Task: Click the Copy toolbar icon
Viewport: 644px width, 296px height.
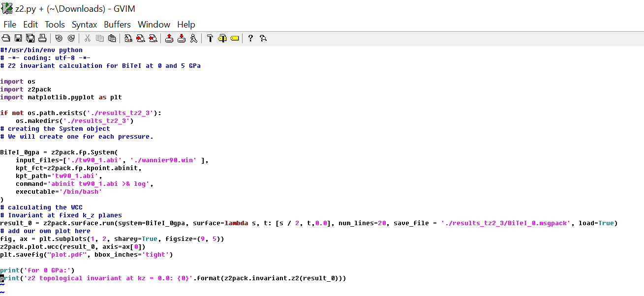Action: [100, 38]
